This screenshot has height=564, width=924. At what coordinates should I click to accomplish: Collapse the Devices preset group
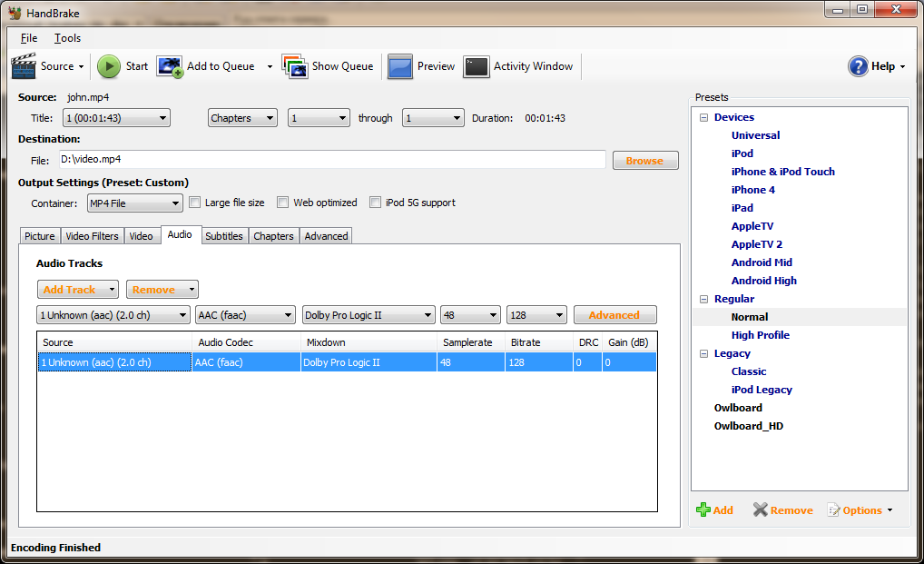[703, 117]
